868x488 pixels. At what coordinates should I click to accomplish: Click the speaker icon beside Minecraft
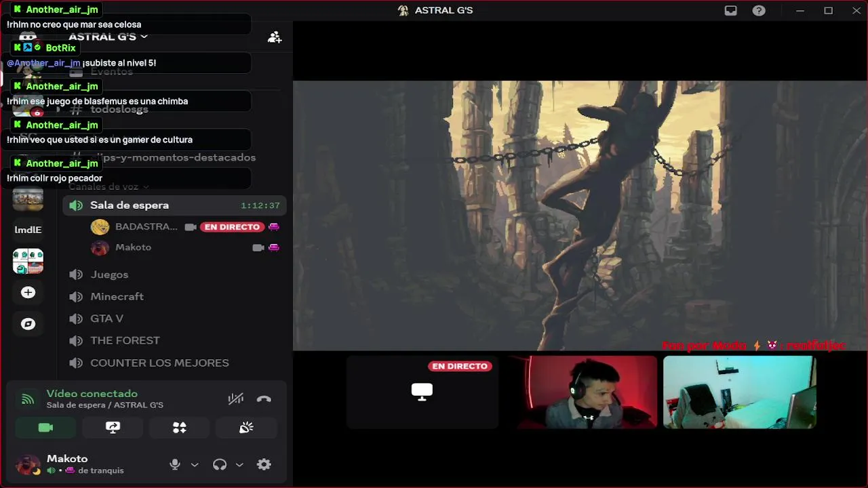tap(76, 296)
